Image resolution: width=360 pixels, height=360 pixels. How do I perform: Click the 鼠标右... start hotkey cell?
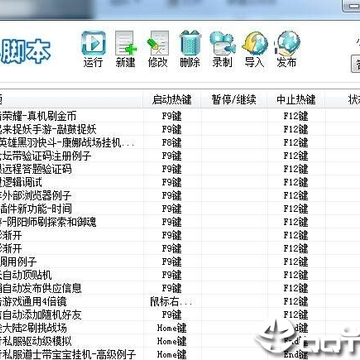pyautogui.click(x=172, y=302)
